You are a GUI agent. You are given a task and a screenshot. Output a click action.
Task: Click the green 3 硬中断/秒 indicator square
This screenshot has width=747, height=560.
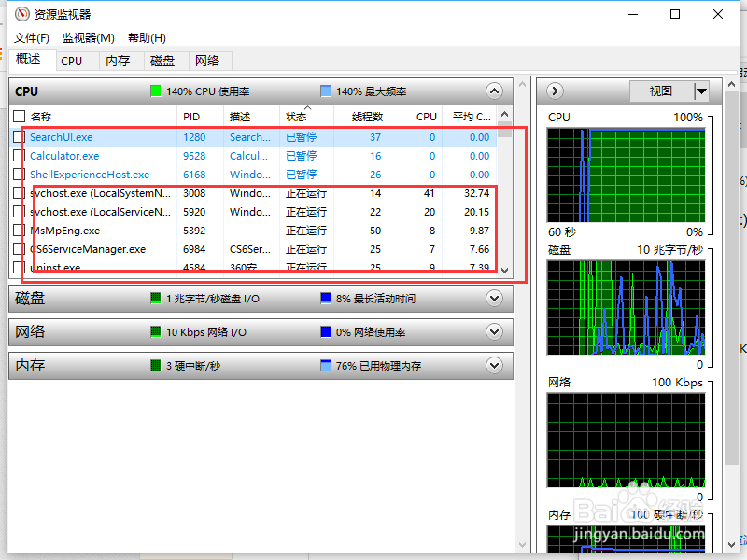(x=155, y=366)
